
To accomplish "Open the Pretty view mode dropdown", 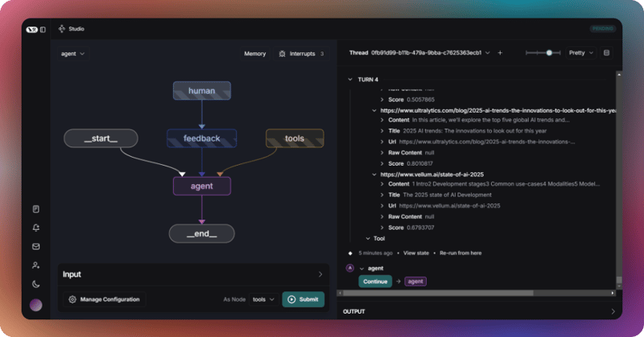I will (x=580, y=53).
